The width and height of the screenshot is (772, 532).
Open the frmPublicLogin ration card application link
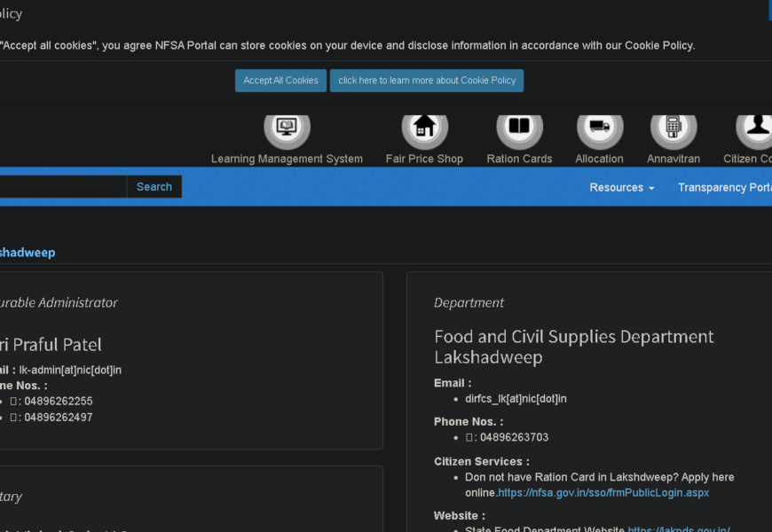(x=603, y=493)
